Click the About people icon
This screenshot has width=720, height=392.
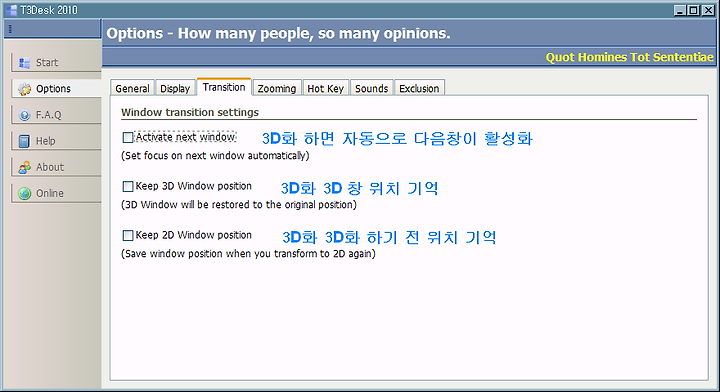click(24, 167)
